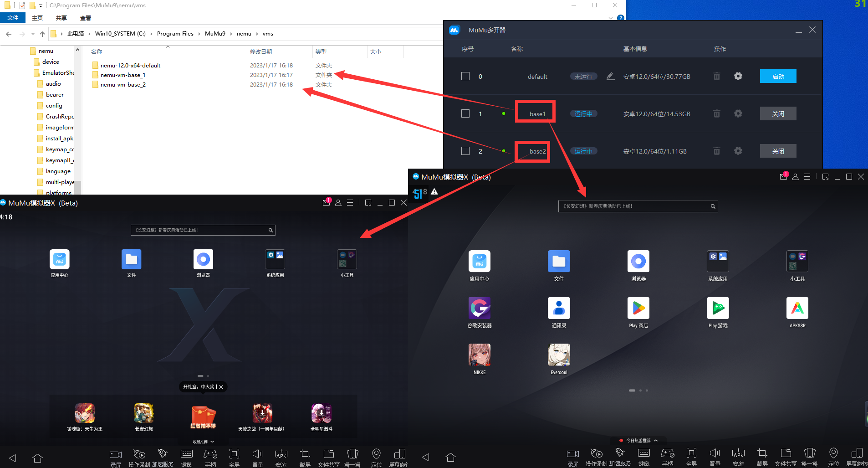868x468 pixels.
Task: Click search field in right emulator
Action: tap(638, 206)
